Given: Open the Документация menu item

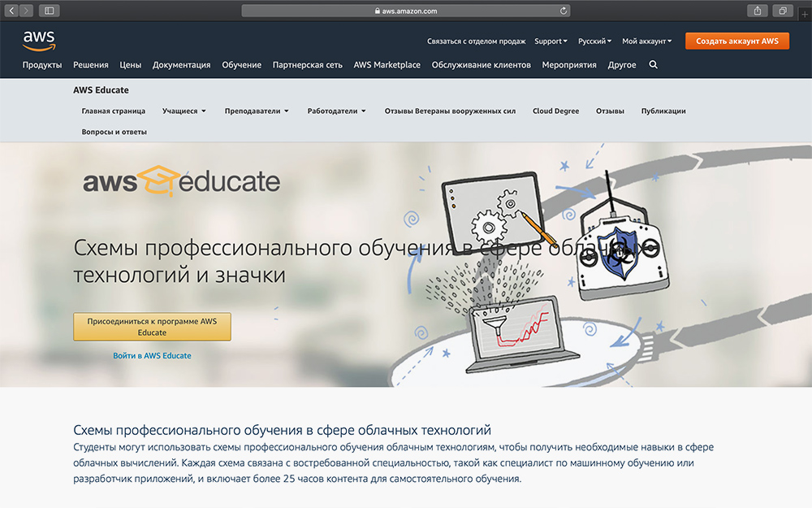Looking at the screenshot, I should click(x=181, y=65).
